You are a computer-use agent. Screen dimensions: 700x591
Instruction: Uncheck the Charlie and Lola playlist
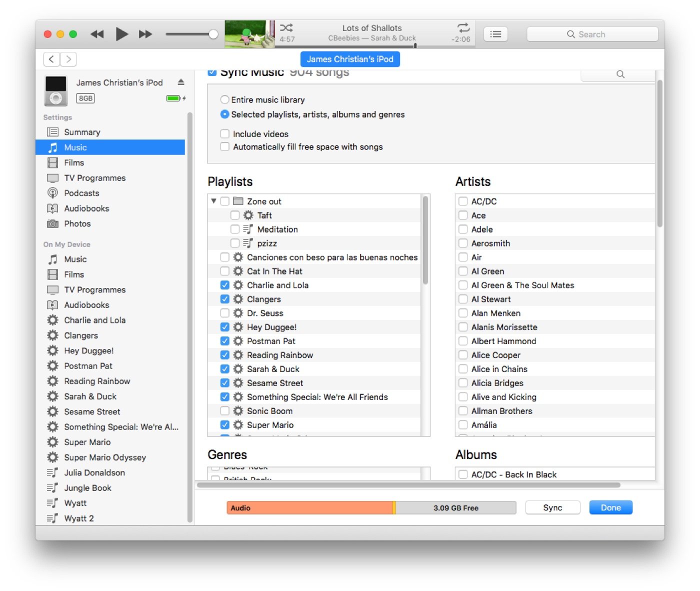225,284
